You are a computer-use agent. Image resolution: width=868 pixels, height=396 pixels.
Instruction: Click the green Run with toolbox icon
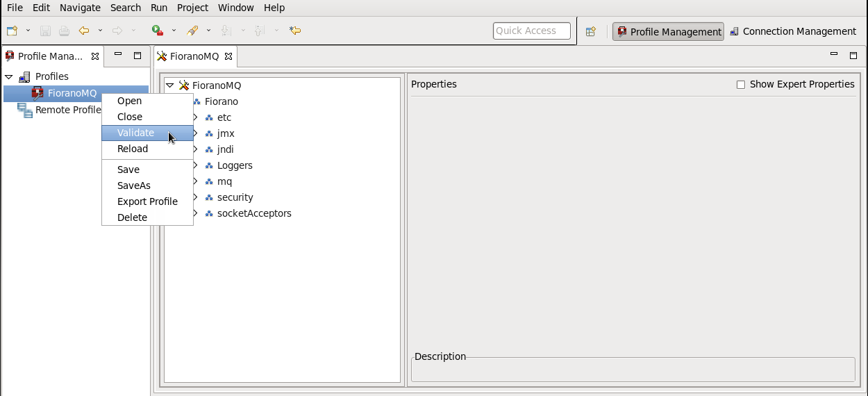pyautogui.click(x=158, y=31)
